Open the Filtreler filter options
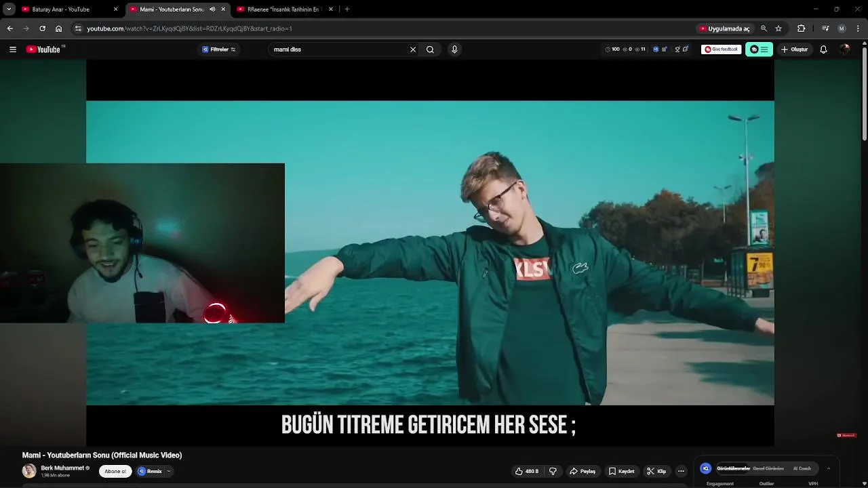Image resolution: width=868 pixels, height=488 pixels. pos(218,49)
